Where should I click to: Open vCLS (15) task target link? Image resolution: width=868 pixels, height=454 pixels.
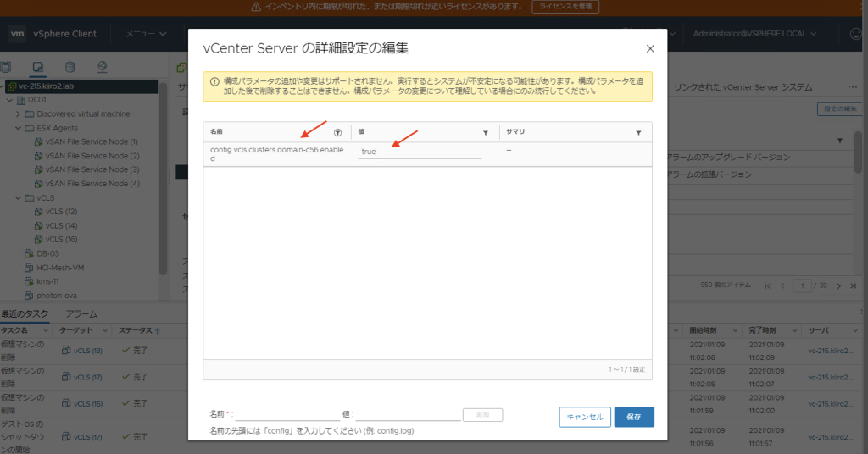[88, 404]
